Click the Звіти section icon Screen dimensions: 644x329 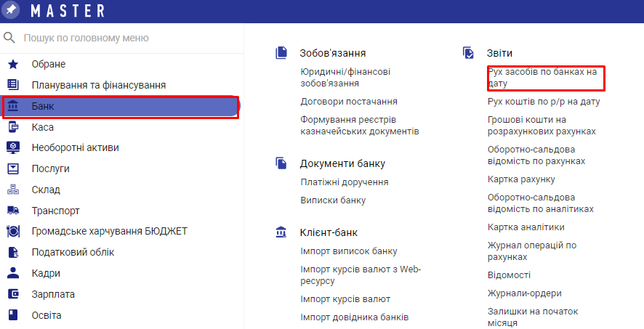point(468,53)
